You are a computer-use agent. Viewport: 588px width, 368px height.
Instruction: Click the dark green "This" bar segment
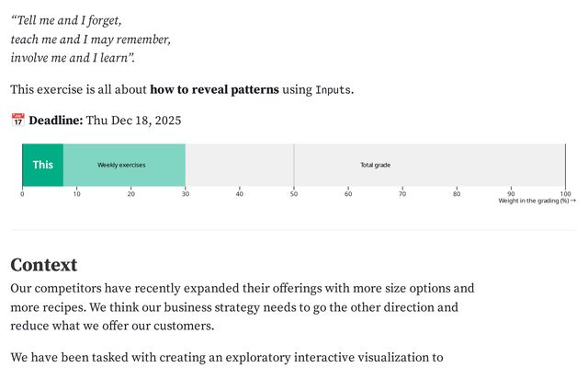(x=42, y=165)
